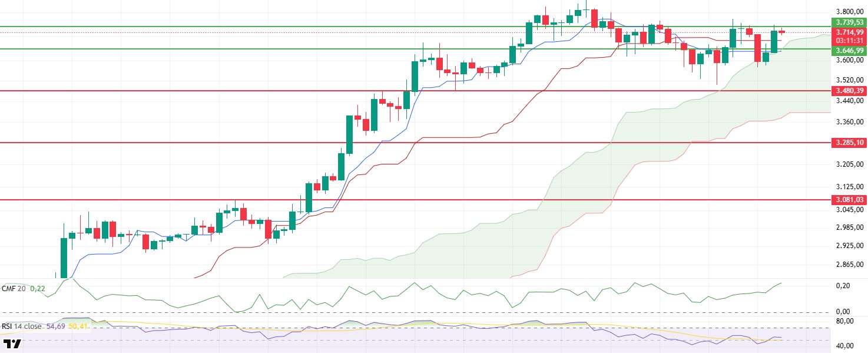The width and height of the screenshot is (868, 353).
Task: Click the 3.360,00 price axis tick
Action: point(849,122)
